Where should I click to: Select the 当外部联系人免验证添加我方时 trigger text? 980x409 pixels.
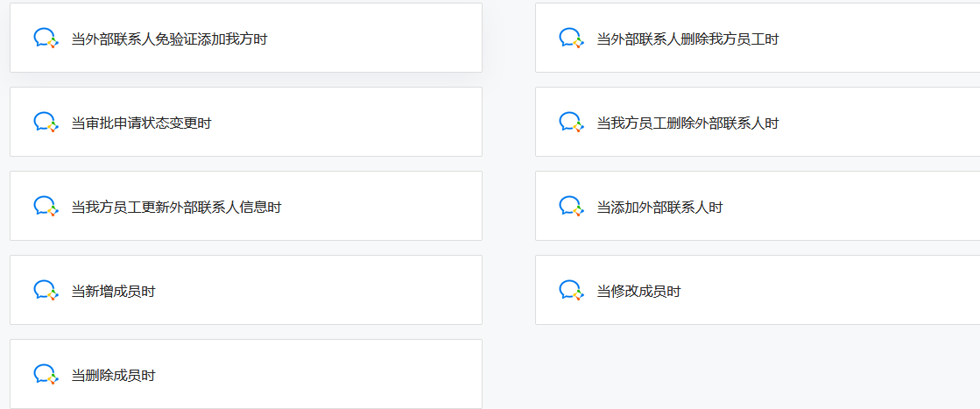[x=169, y=39]
